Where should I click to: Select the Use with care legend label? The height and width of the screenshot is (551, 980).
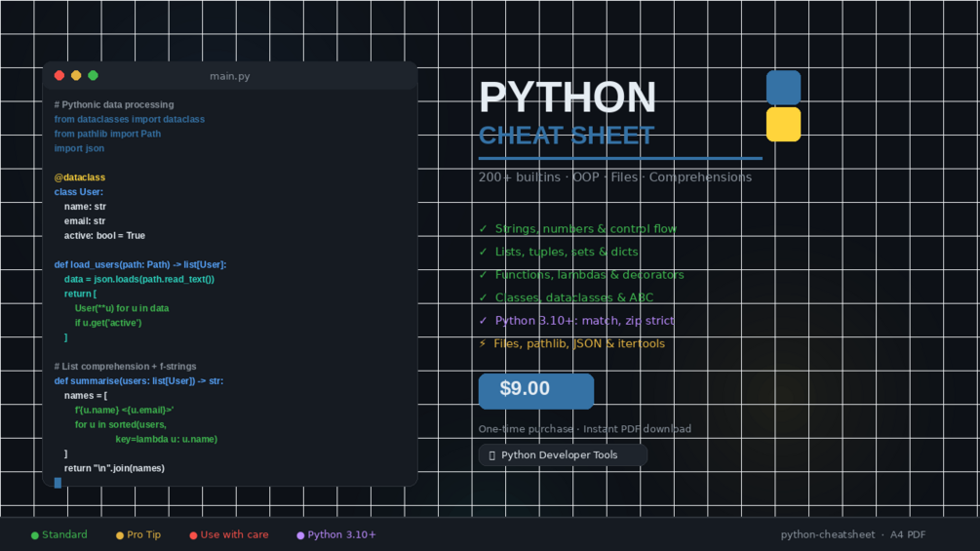click(x=234, y=534)
